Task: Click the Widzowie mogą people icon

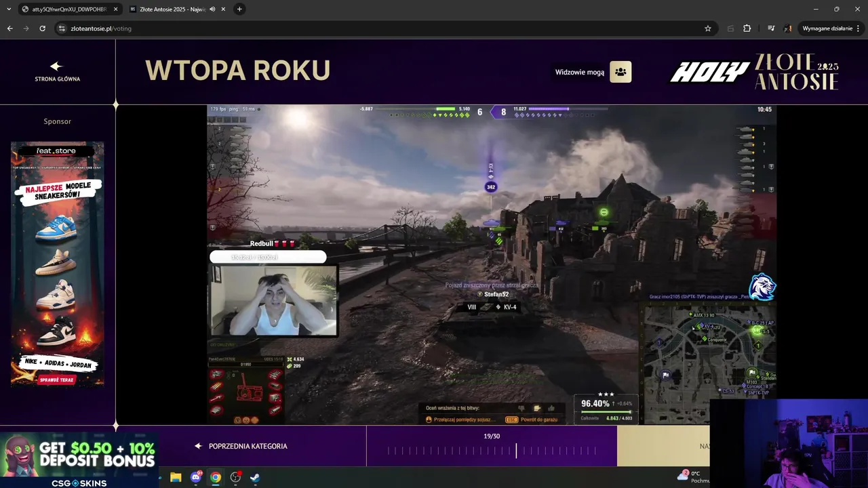Action: pyautogui.click(x=620, y=72)
